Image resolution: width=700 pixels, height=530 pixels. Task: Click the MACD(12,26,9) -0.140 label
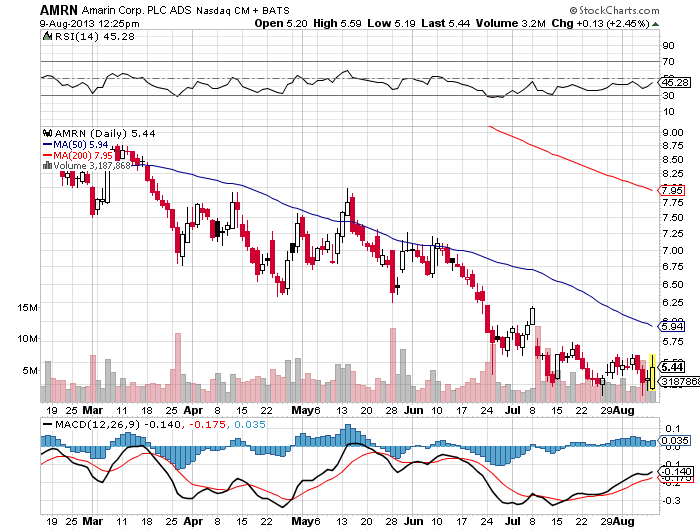[x=118, y=424]
